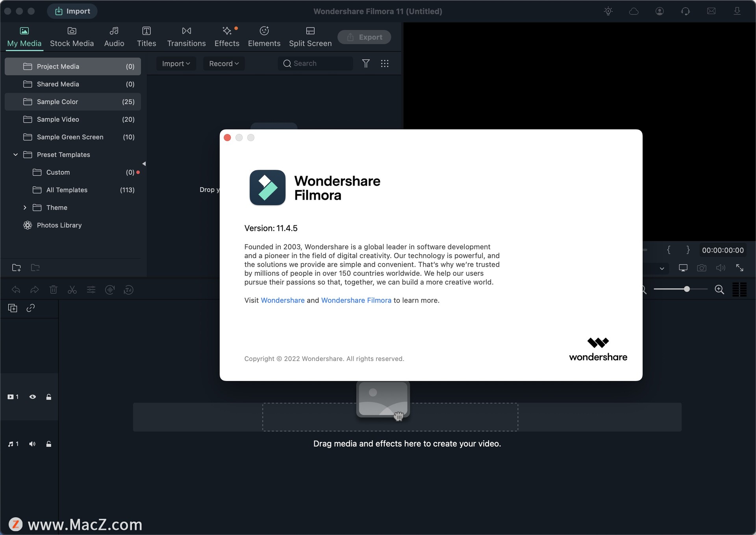Screen dimensions: 756x535
Task: Toggle lock on video track 1
Action: click(x=49, y=397)
